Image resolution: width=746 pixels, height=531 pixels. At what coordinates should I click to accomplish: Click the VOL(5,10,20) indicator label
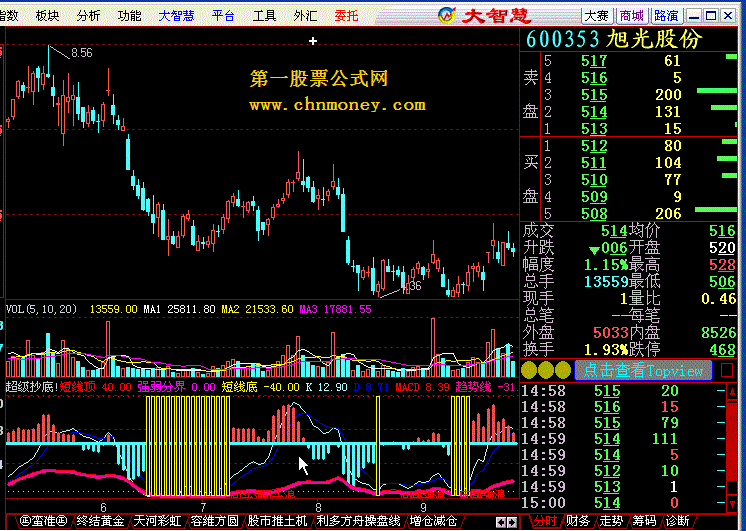tap(41, 309)
